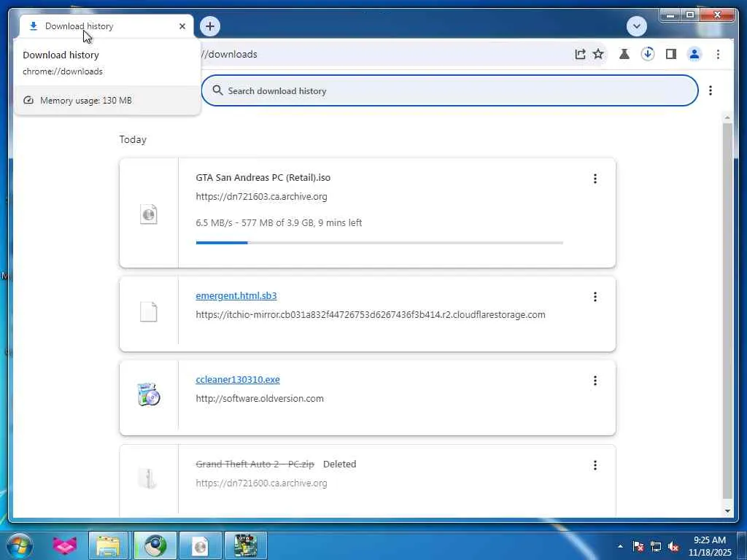
Task: Click the network tray icon
Action: click(656, 546)
